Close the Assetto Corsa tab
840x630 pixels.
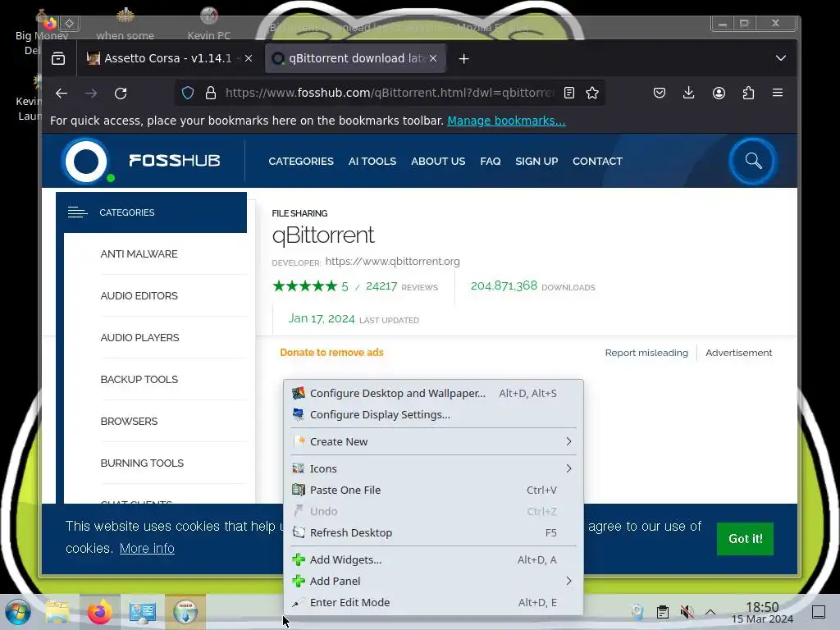click(x=249, y=58)
